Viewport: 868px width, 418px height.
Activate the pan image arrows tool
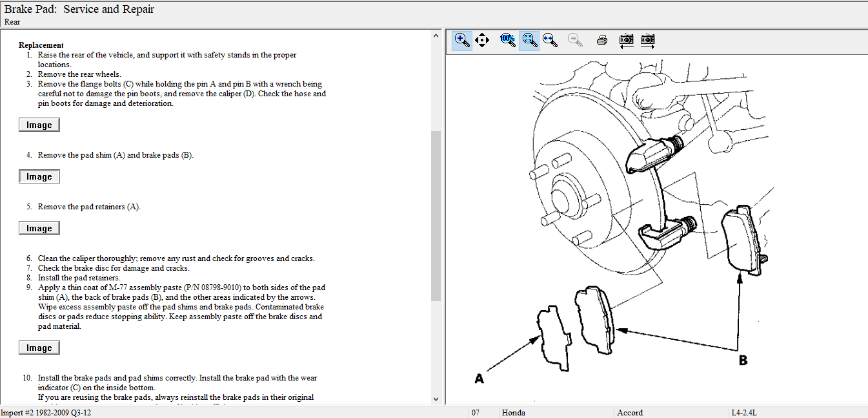coord(481,40)
